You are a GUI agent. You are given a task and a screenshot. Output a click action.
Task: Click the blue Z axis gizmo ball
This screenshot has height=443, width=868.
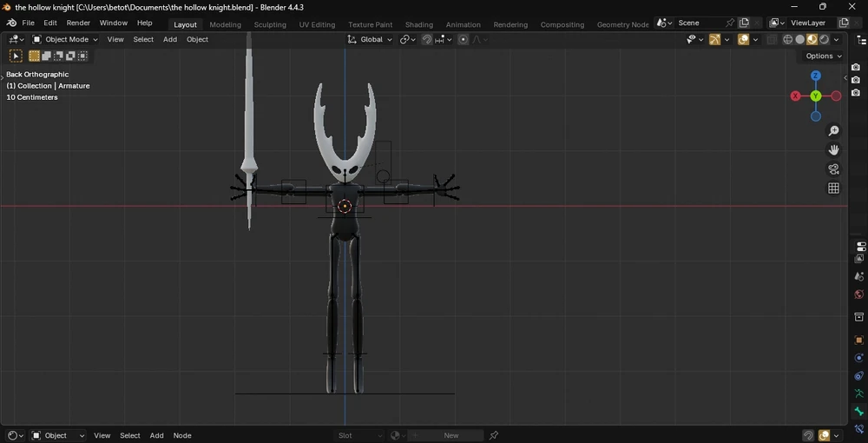coord(816,76)
